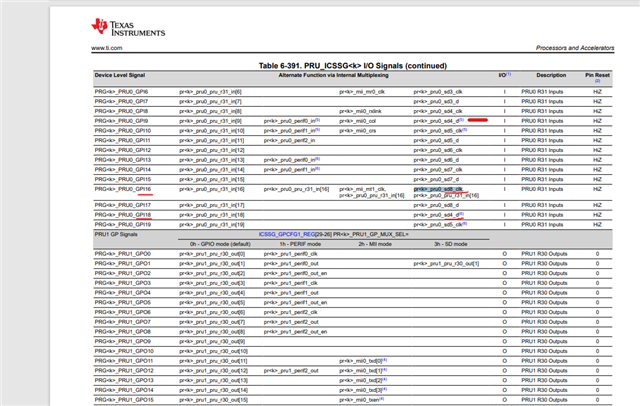Image resolution: width=640 pixels, height=406 pixels.
Task: Click the PRU1 GP Signals section label
Action: (x=116, y=235)
